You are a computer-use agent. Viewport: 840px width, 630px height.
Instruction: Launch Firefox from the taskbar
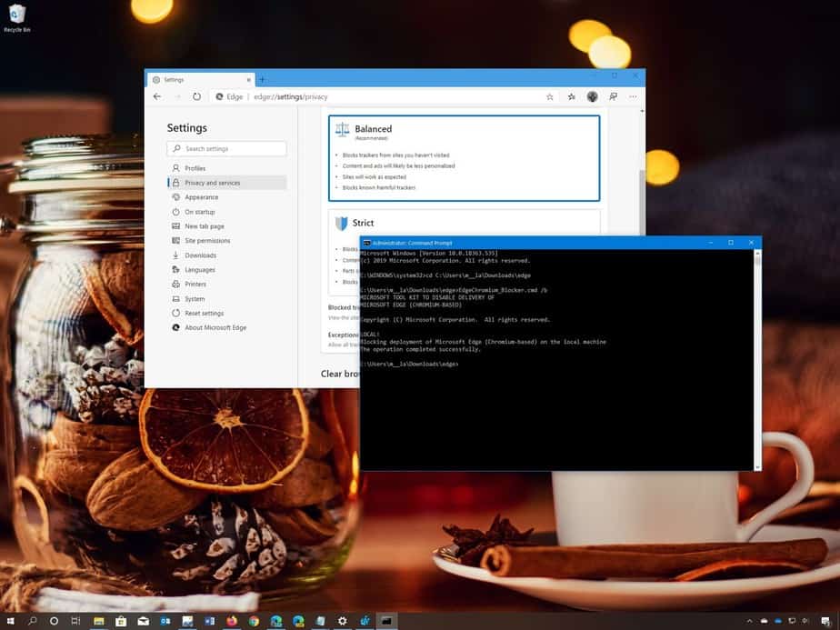tap(232, 621)
